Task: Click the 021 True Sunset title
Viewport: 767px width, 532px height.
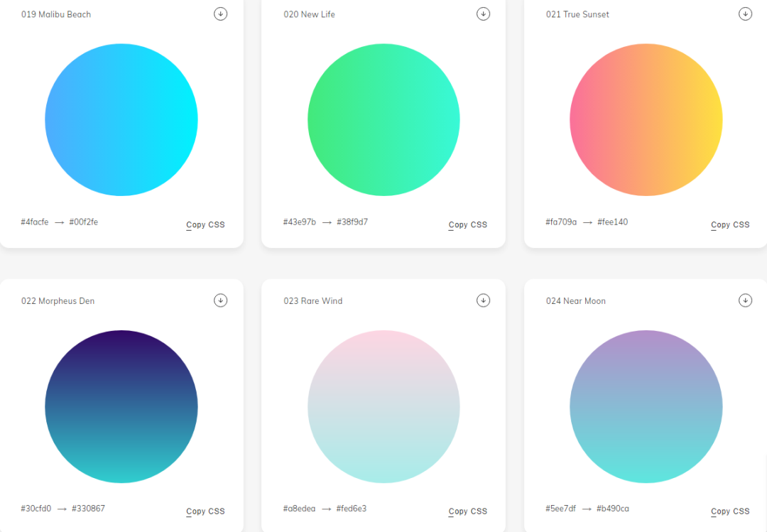Action: point(577,15)
